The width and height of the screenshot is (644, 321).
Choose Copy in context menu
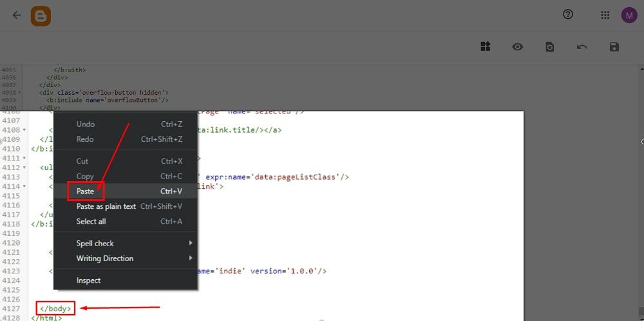(126, 177)
